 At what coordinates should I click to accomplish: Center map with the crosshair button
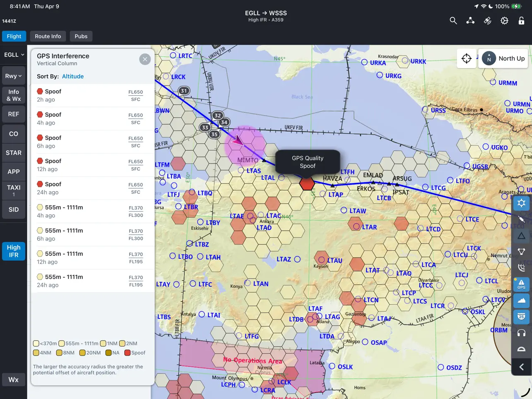click(x=467, y=58)
